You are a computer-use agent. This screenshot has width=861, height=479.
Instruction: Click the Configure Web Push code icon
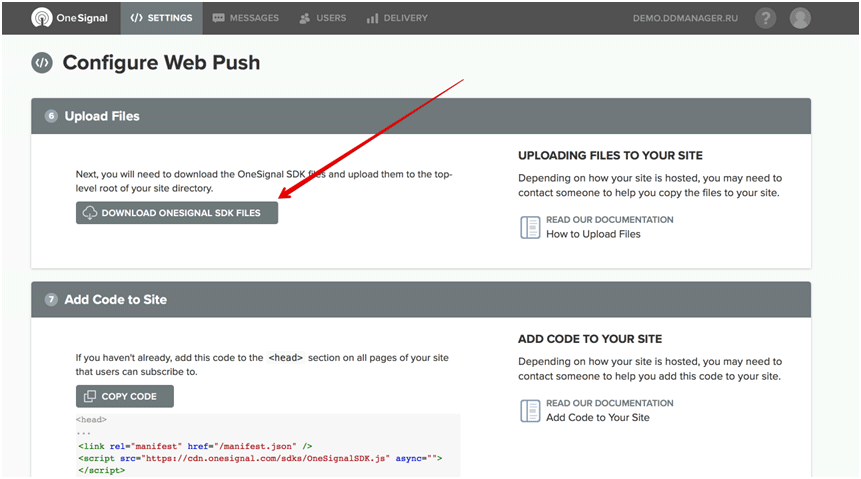tap(42, 63)
